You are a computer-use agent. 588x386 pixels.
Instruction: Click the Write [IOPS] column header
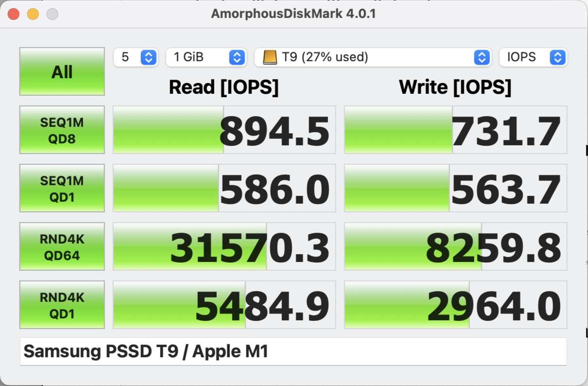[455, 88]
